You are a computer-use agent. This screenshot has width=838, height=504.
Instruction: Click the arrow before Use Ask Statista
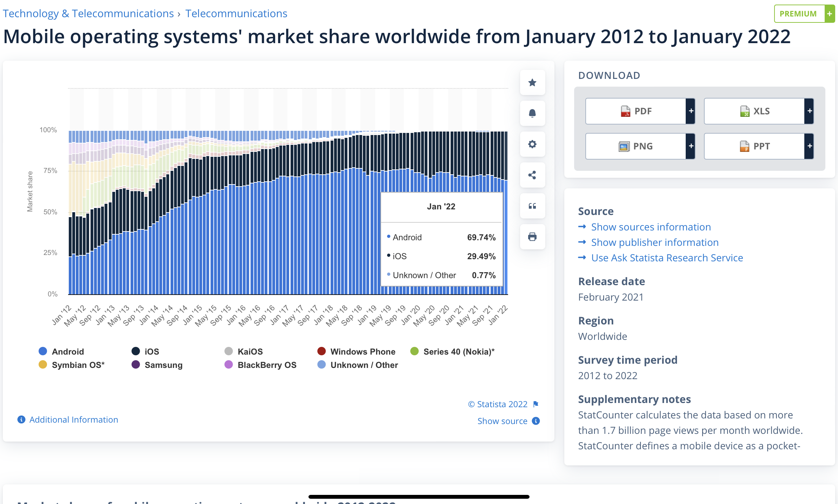pos(582,257)
